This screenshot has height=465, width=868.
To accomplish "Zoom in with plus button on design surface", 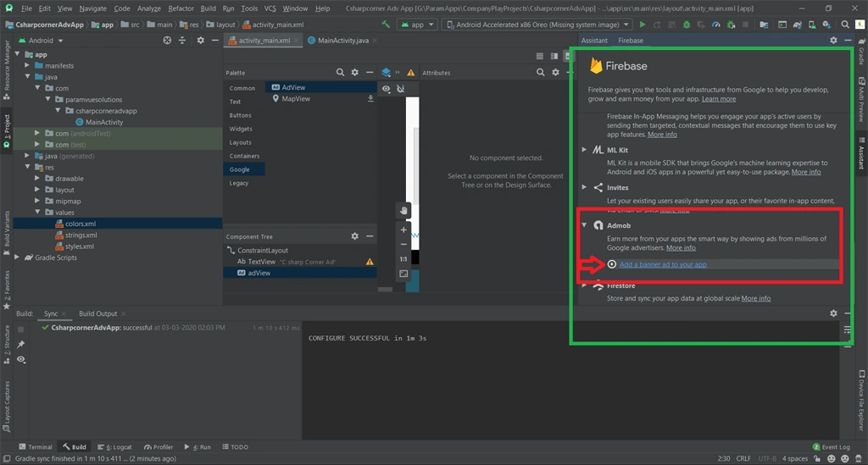I will (x=403, y=230).
